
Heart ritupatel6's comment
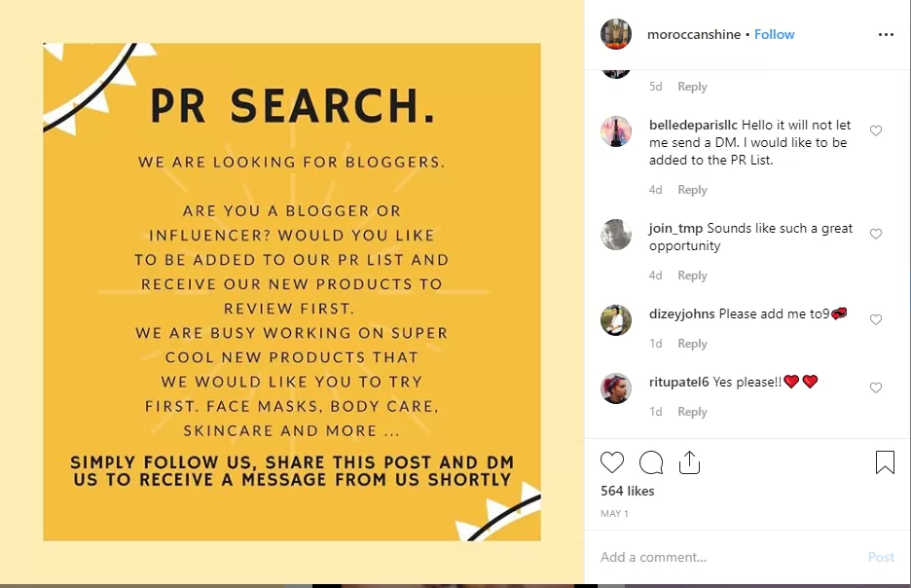(876, 387)
